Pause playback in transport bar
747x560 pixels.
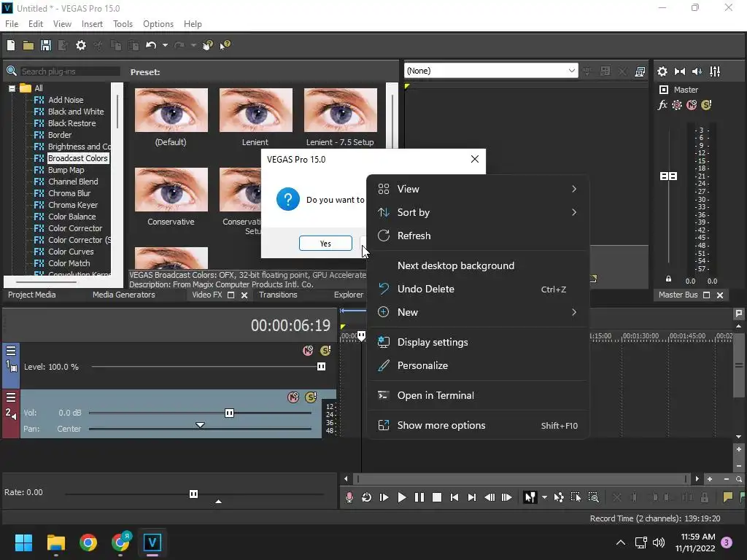[x=419, y=497]
